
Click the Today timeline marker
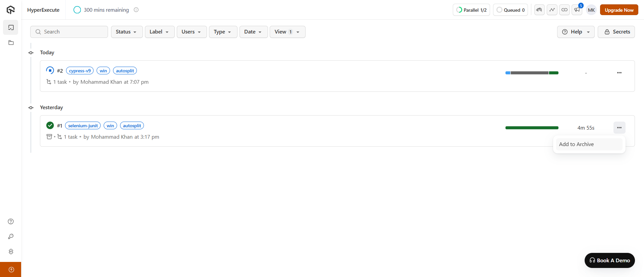pyautogui.click(x=31, y=53)
